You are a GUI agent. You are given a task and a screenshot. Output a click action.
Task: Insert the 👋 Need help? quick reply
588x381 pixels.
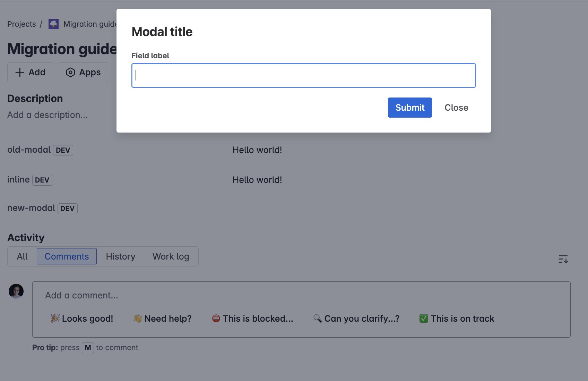(x=162, y=318)
